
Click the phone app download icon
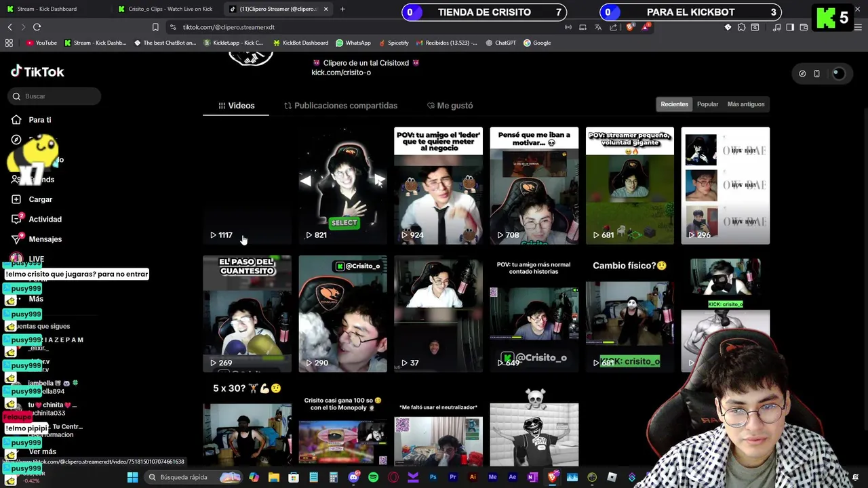pos(816,74)
